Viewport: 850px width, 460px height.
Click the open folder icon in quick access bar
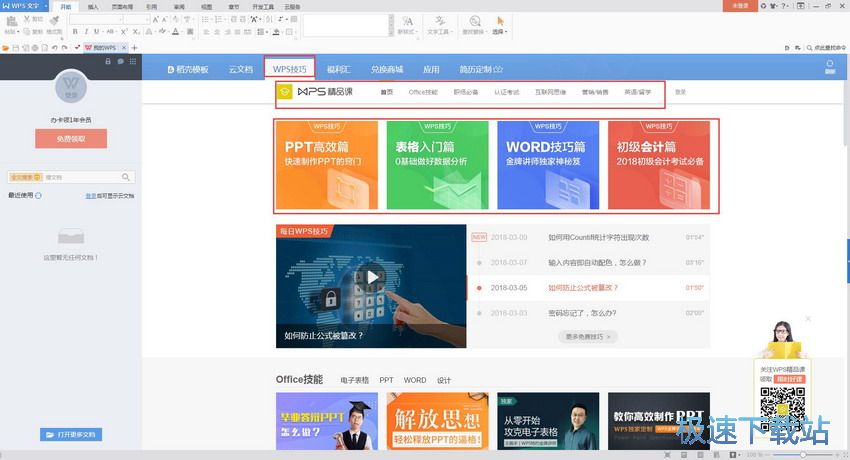[5, 48]
